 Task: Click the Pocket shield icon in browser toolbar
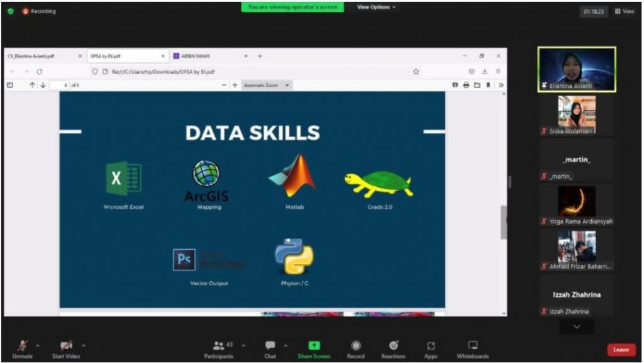click(x=472, y=72)
